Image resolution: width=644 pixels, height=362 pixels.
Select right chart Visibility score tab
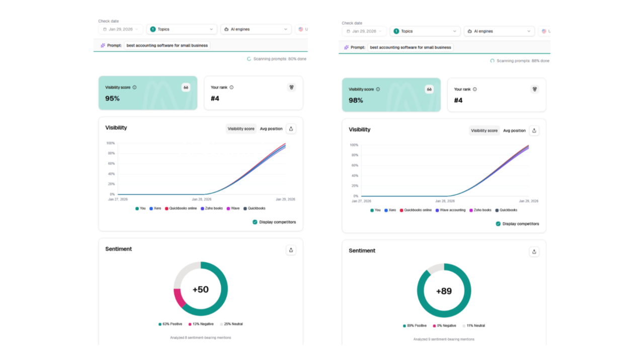484,130
